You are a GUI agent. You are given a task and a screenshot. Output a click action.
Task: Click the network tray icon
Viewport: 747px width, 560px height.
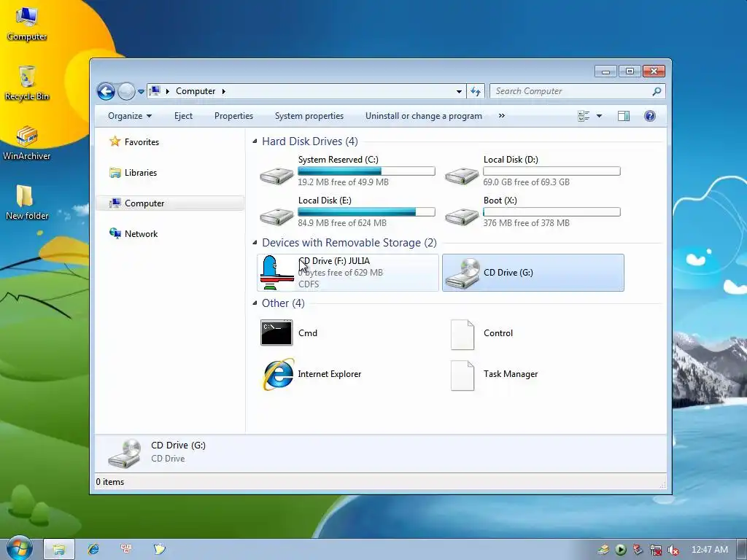[x=656, y=550]
